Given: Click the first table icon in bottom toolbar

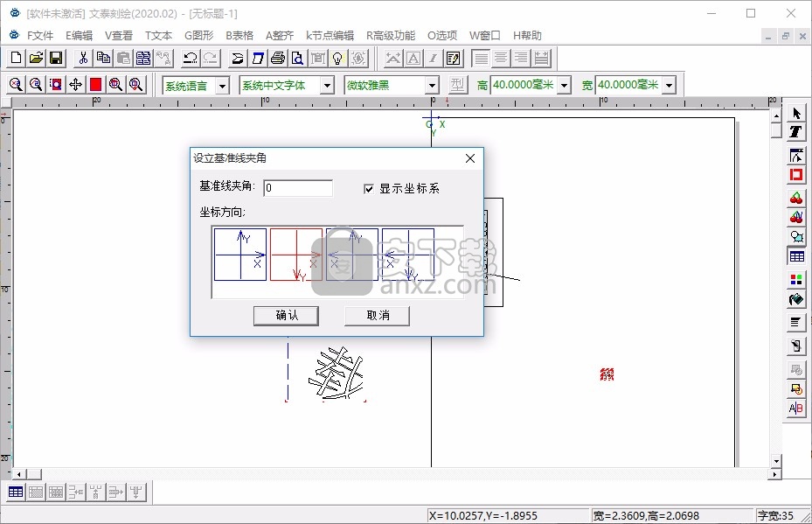Looking at the screenshot, I should 16,492.
